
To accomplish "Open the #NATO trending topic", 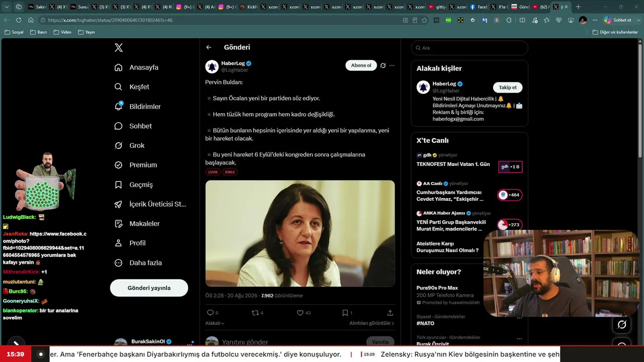I will tap(425, 323).
